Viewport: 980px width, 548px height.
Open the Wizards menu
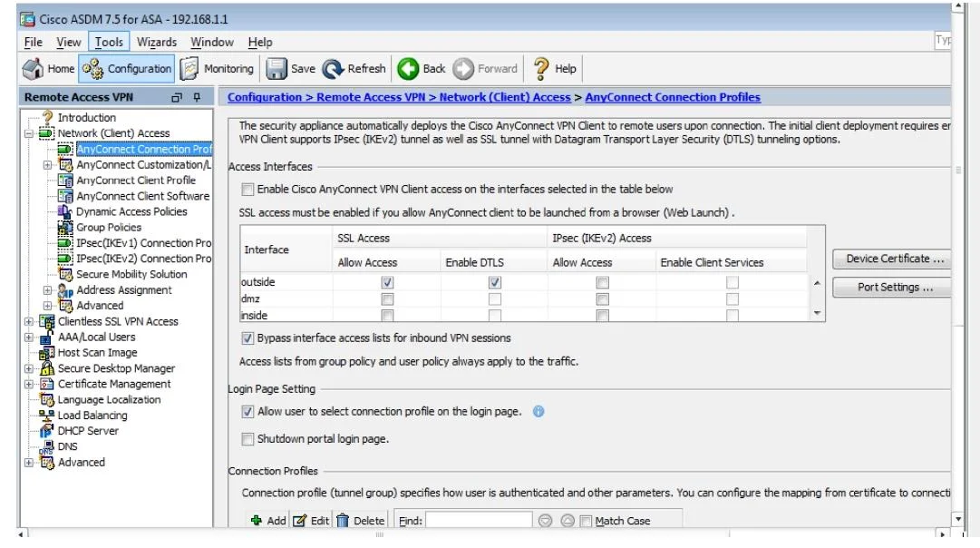pos(157,42)
